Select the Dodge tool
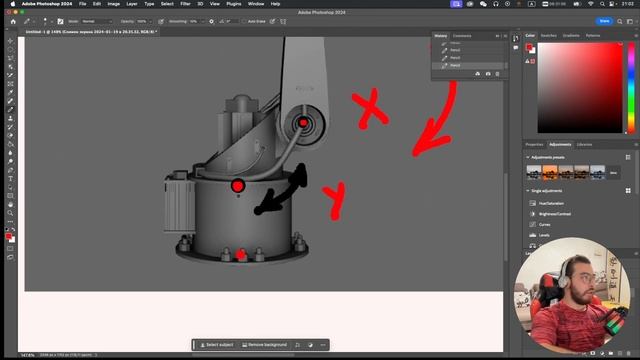This screenshot has height=360, width=640. pos(10,161)
